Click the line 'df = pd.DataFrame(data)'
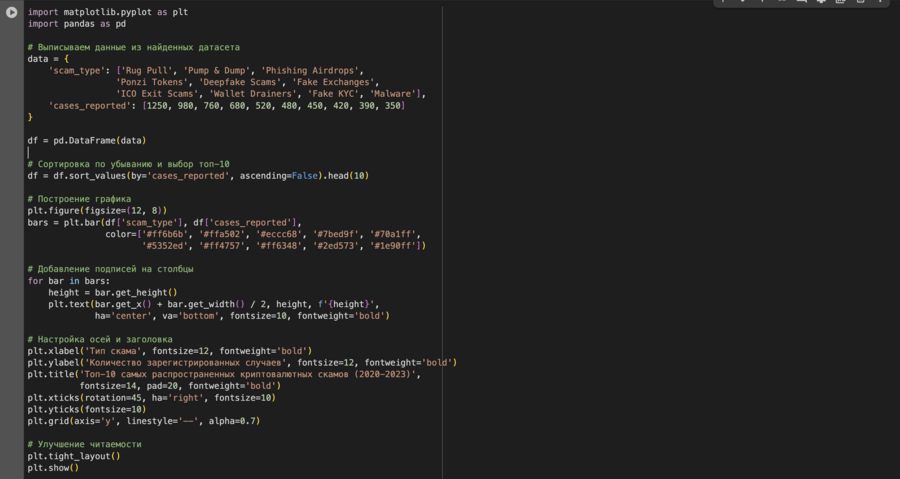 [87, 141]
